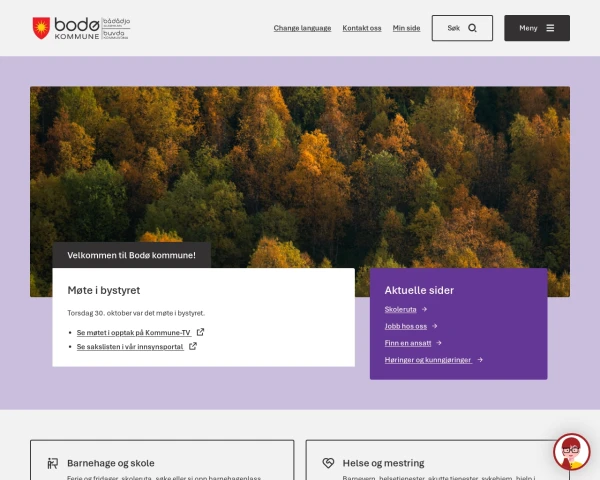Click the magnifying glass search icon
The width and height of the screenshot is (600, 480).
[472, 28]
